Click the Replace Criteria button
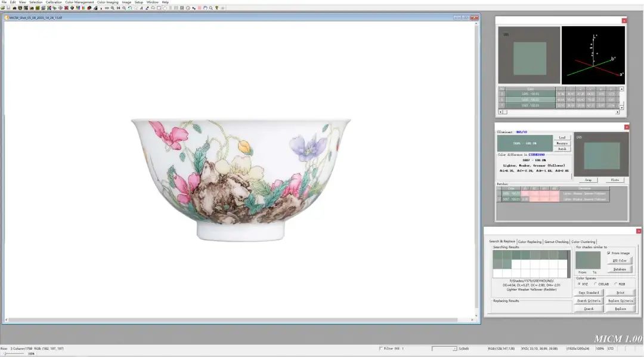The height and width of the screenshot is (357, 644). click(x=620, y=301)
